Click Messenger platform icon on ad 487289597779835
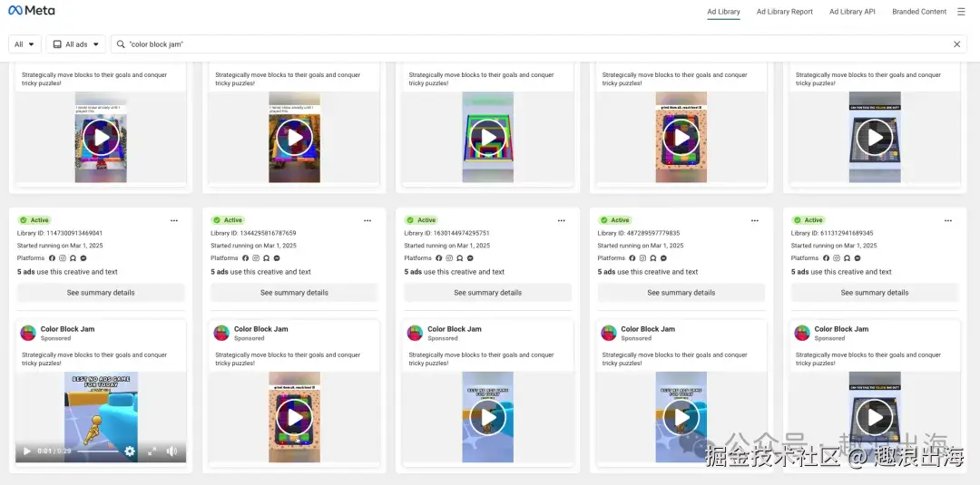 663,257
